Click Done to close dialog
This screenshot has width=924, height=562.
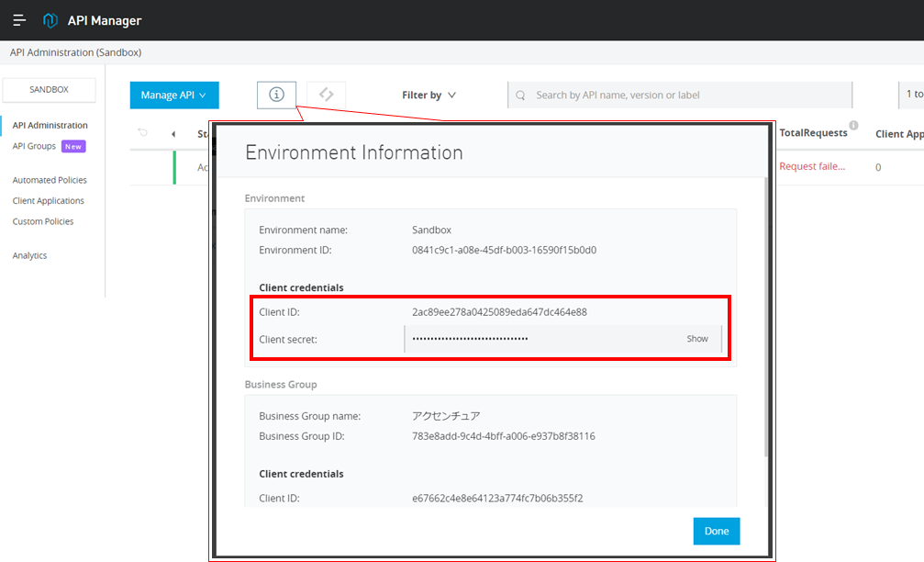(x=717, y=531)
